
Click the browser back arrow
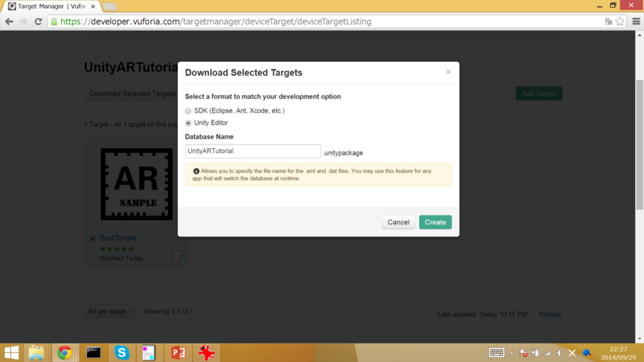pos(9,22)
